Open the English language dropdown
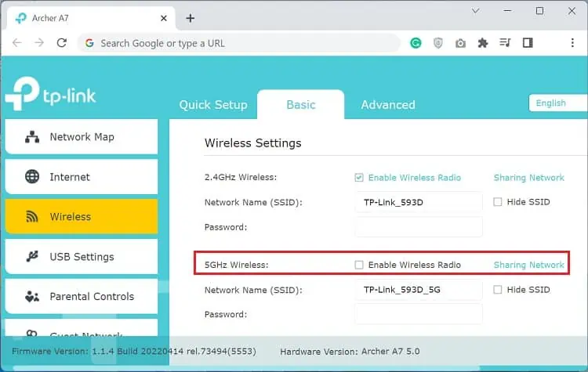 tap(557, 103)
